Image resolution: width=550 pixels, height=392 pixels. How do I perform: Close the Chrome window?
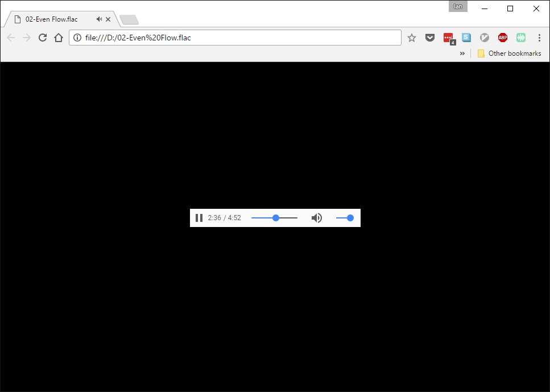[x=536, y=9]
